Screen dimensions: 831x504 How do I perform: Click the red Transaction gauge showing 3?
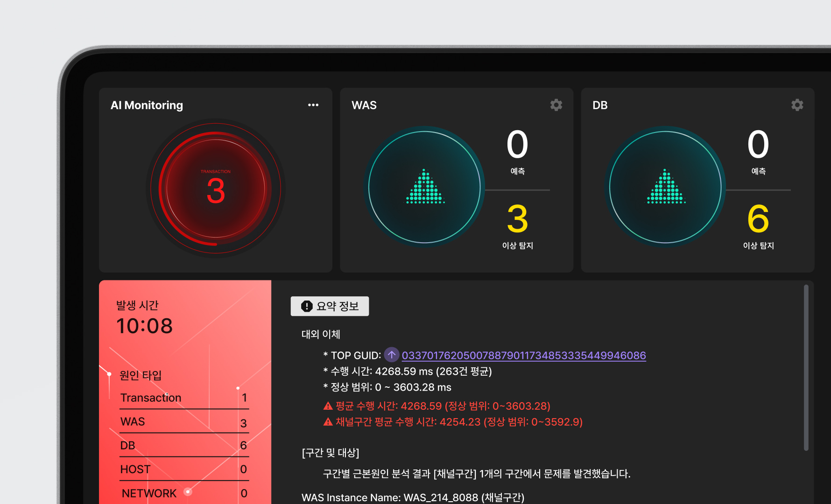coord(216,189)
